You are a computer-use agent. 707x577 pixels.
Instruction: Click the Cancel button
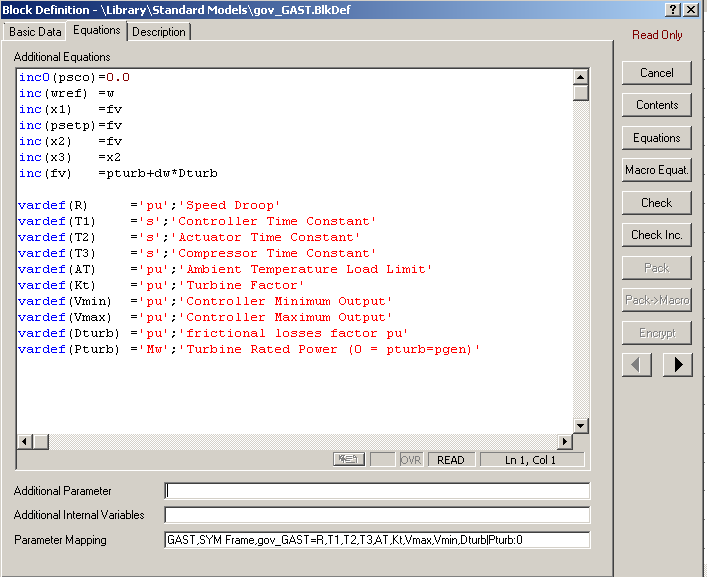[656, 73]
